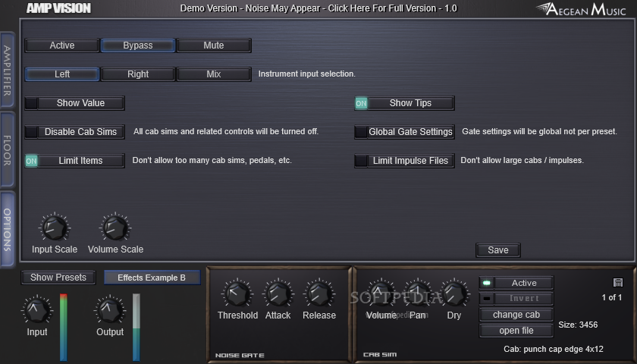Click the "Size: 3456" text
Viewport: 637px width, 364px height.
pos(578,325)
